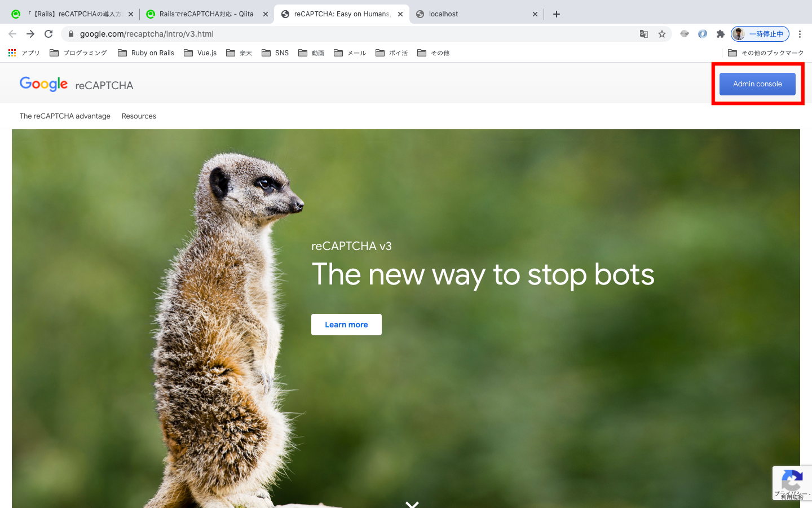Image resolution: width=812 pixels, height=508 pixels.
Task: Open the その他 bookmark folder
Action: point(434,53)
